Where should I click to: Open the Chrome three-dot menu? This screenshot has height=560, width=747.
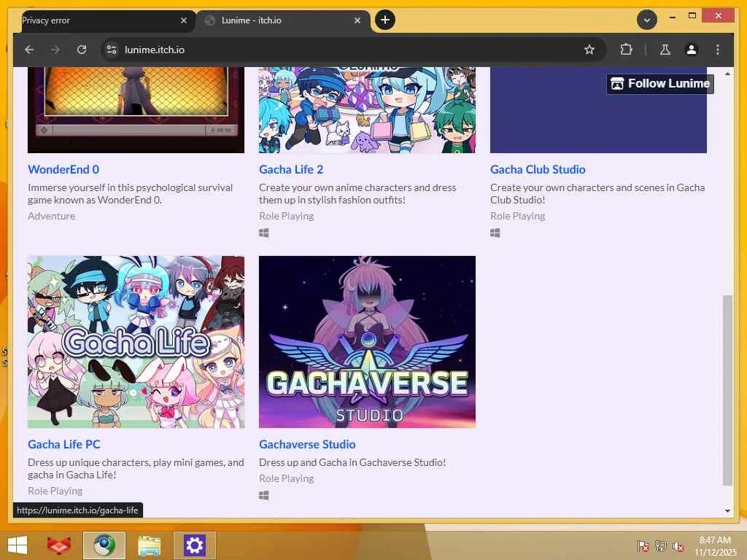point(718,50)
